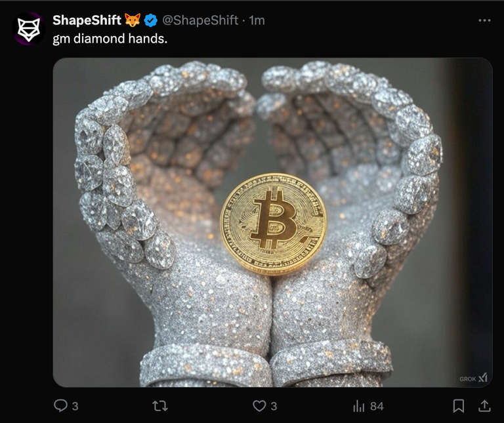The height and width of the screenshot is (423, 504).
Task: Repost the tweet with the retweet icon
Action: (x=159, y=406)
